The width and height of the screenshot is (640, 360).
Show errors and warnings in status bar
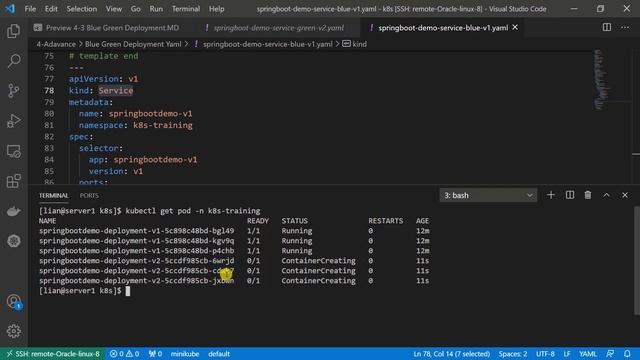124,353
